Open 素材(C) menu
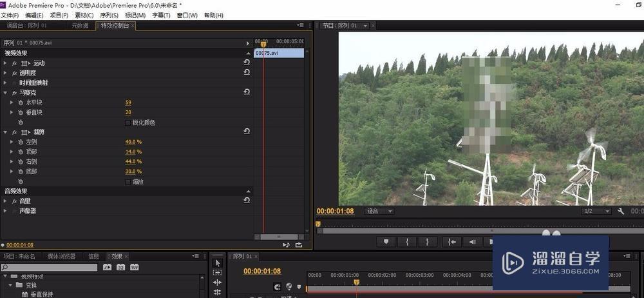This screenshot has width=644, height=298. coord(84,15)
